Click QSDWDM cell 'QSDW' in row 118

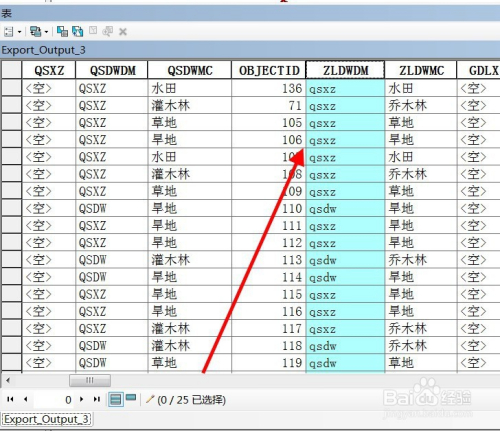(x=112, y=346)
